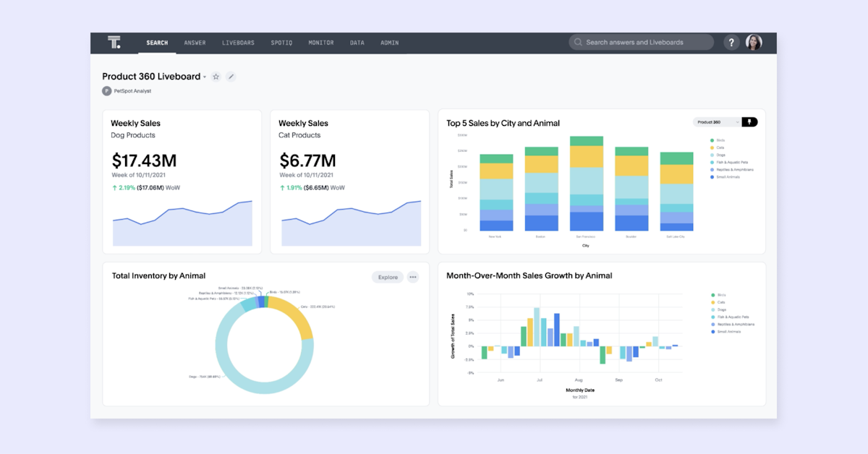The width and height of the screenshot is (868, 454).
Task: Select the ADMIN navigation link
Action: click(389, 42)
